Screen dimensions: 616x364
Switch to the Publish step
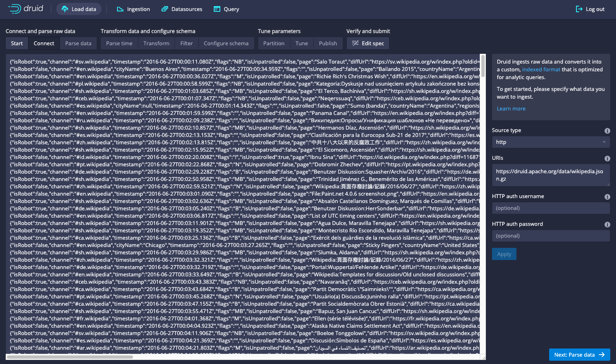(328, 43)
